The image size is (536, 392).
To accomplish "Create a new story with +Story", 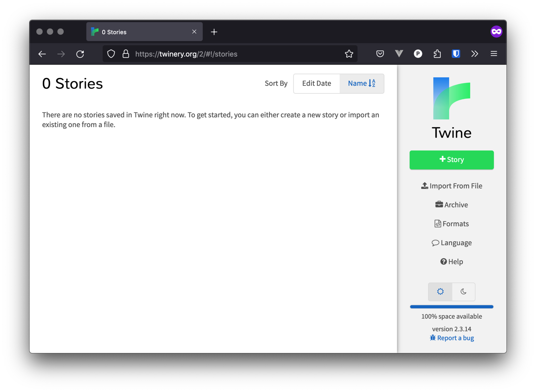I will 451,160.
